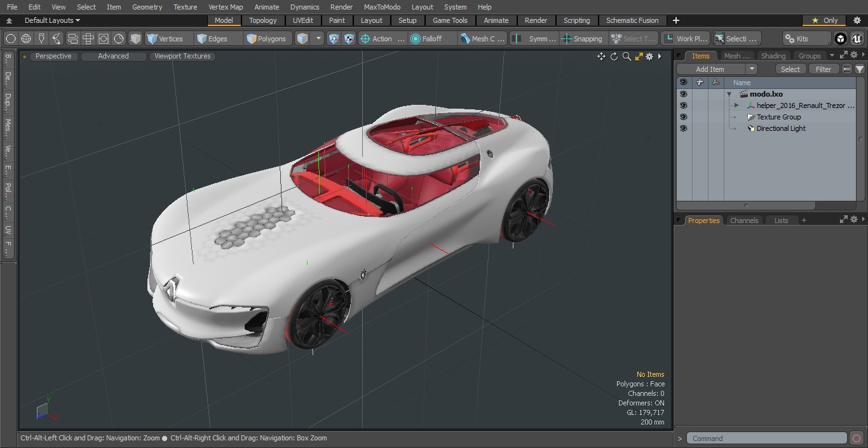This screenshot has width=868, height=448.
Task: Open the Add Item dropdown arrow
Action: 752,69
